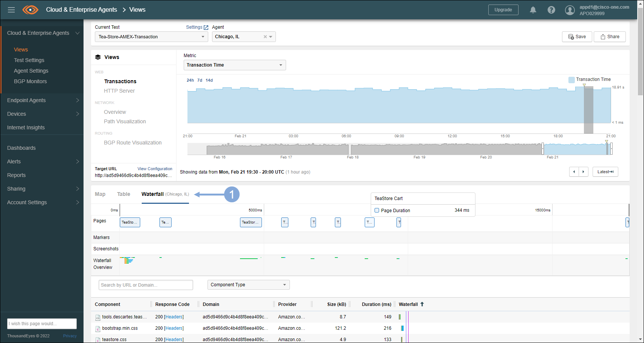Open the View Configuration link
The width and height of the screenshot is (644, 343).
(155, 169)
